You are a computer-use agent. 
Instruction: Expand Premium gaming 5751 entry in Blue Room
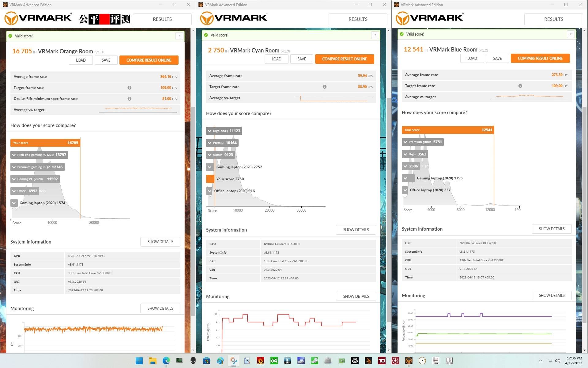(405, 142)
